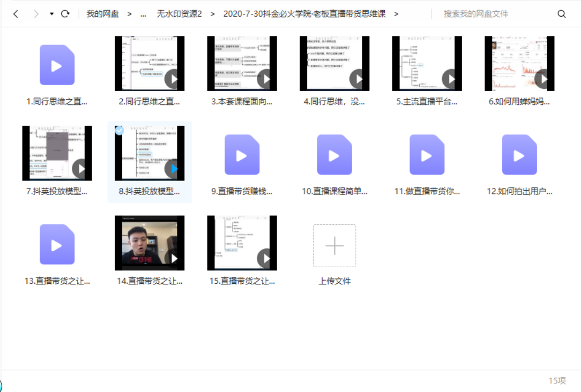
Task: Play video 7.抖荚投放模型... via play badge
Action: (x=81, y=169)
